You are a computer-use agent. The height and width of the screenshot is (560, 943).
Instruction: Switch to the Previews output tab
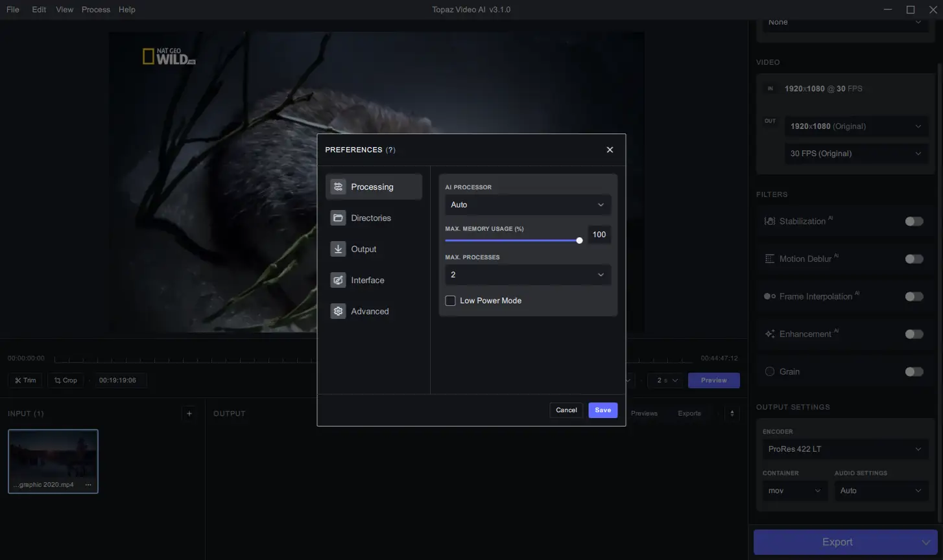tap(644, 414)
